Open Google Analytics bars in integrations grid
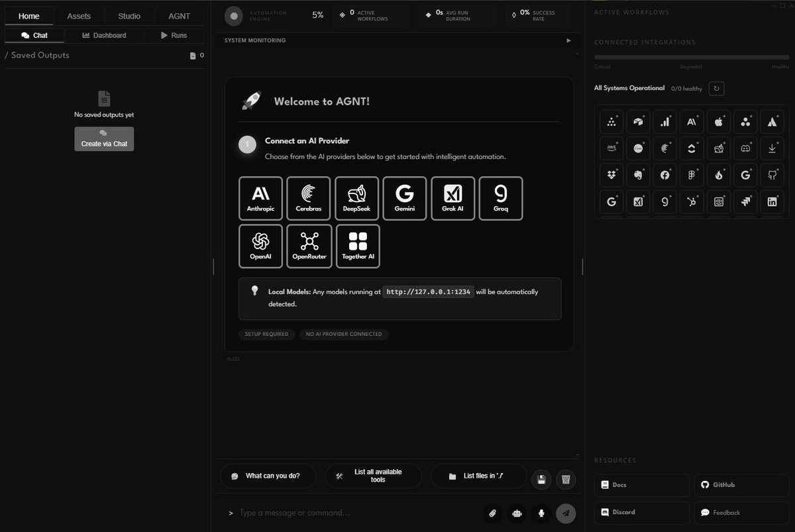Screen dimensions: 795x532 [x=664, y=122]
